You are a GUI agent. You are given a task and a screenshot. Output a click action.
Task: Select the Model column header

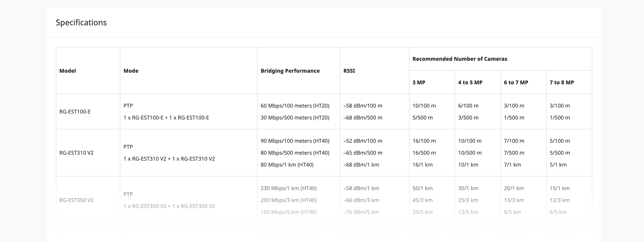coord(68,71)
